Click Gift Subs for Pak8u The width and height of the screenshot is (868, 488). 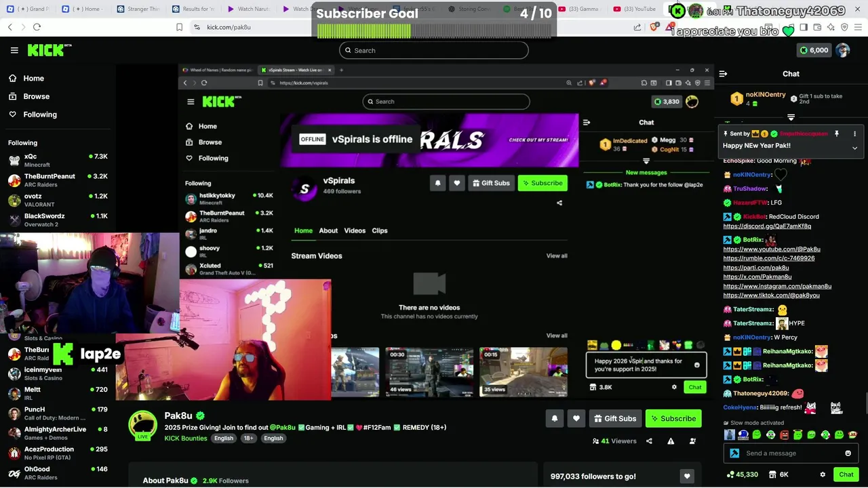click(615, 419)
